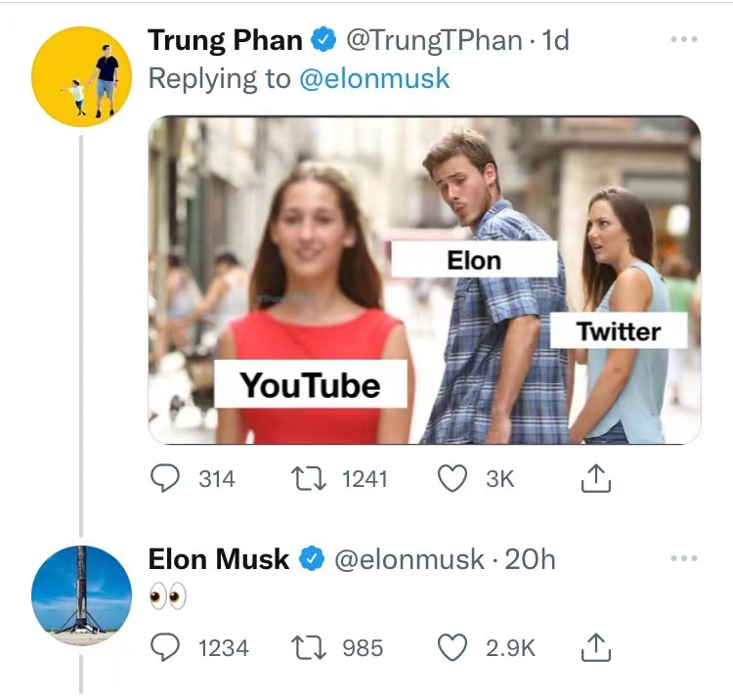Open reply on Trung Phan's tweet
This screenshot has height=700, width=733.
164,478
